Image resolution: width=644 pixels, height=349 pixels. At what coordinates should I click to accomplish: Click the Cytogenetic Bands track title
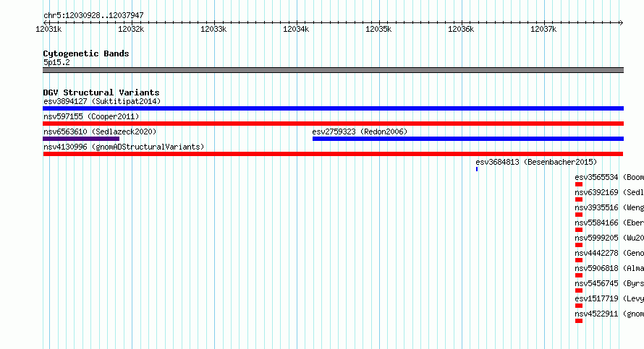pyautogui.click(x=86, y=53)
